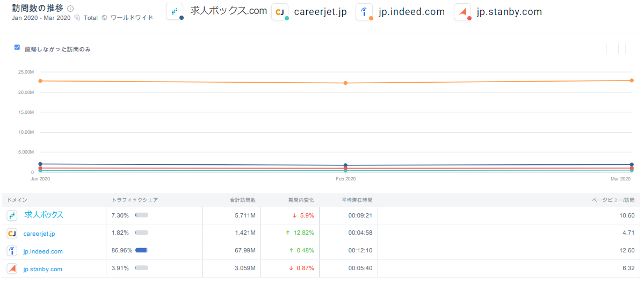Click the 訪問数の推移 chart title
Image resolution: width=644 pixels, height=283 pixels.
click(38, 8)
